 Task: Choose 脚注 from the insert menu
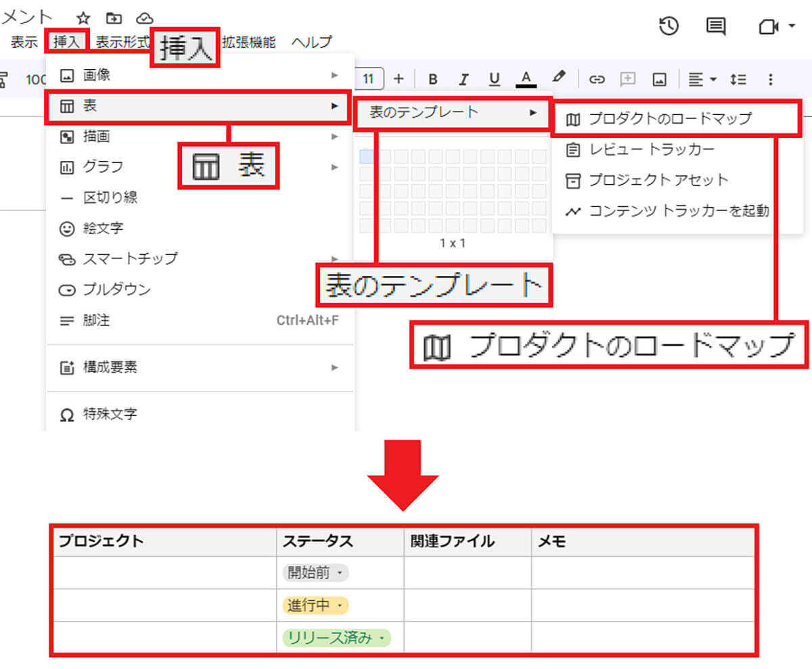(x=200, y=321)
